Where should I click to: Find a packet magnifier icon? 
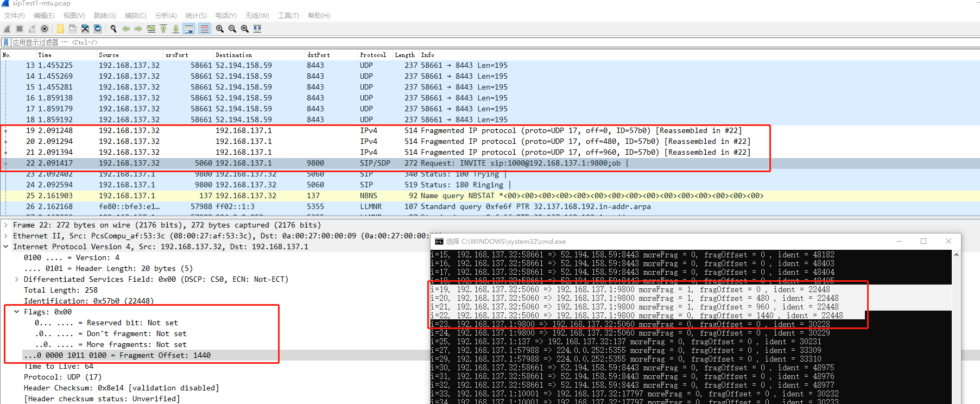tap(113, 29)
